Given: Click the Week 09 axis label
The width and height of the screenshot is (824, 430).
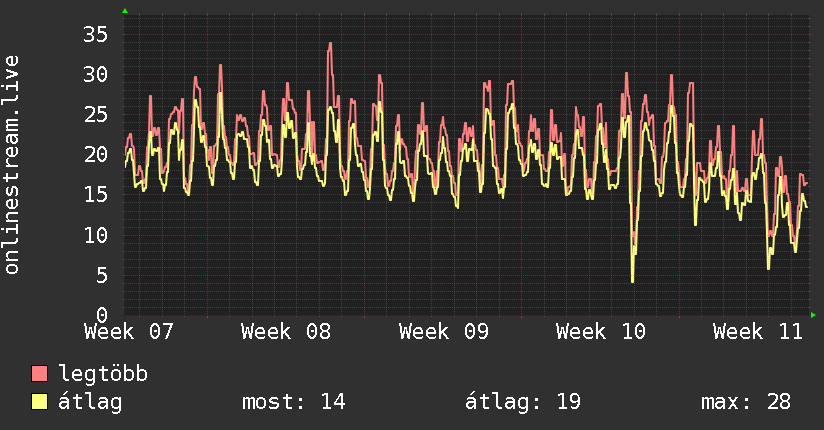Looking at the screenshot, I should click(x=444, y=332).
